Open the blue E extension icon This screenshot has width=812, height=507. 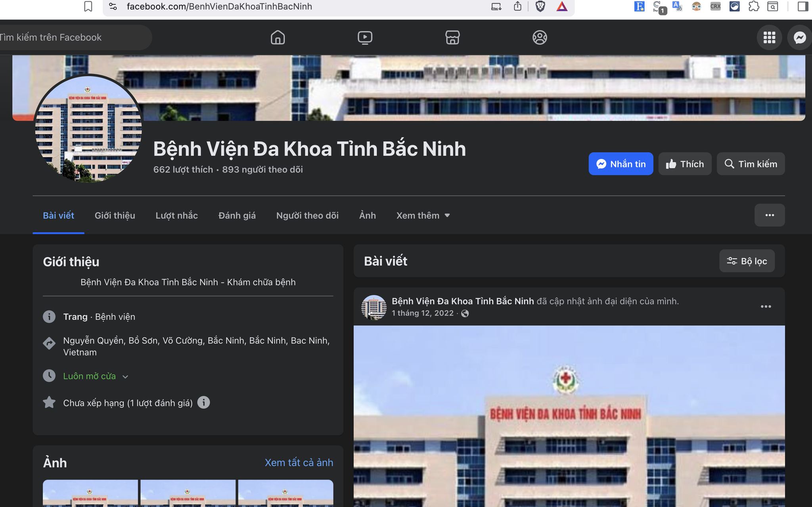click(x=639, y=6)
